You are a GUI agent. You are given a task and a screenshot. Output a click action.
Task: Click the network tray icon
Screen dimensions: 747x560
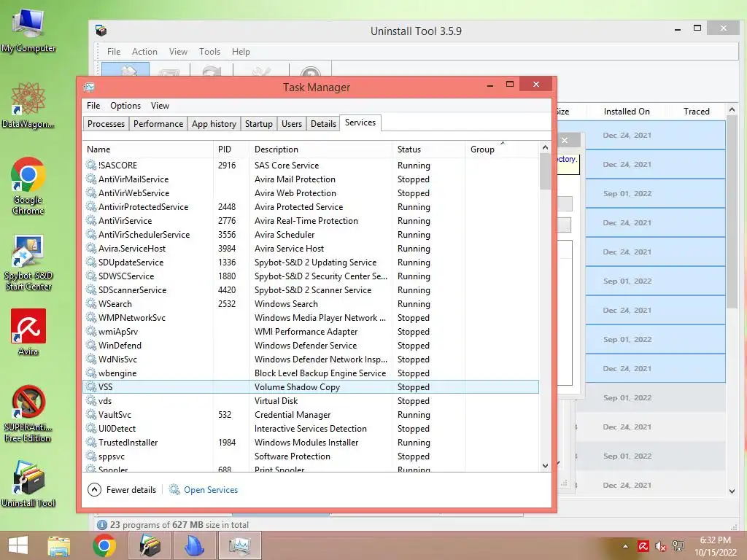click(x=678, y=546)
